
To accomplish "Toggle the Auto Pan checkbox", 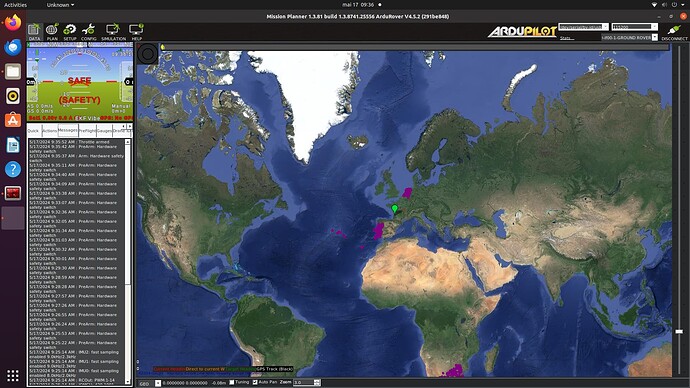I will (255, 382).
